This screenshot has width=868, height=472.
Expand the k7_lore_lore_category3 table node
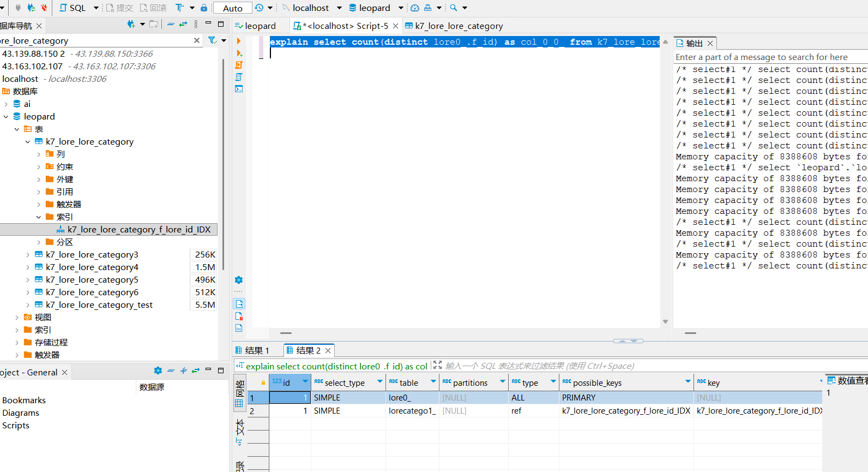(28, 255)
